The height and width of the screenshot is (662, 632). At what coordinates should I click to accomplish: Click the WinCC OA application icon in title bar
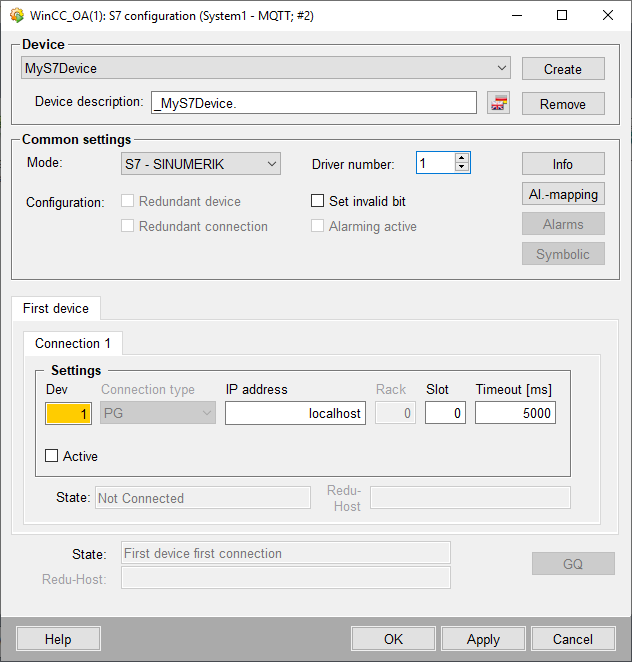click(x=17, y=16)
